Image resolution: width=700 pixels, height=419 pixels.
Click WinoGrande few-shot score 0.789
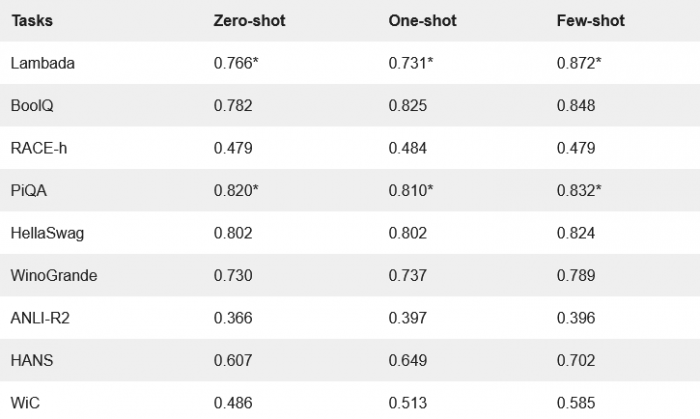coord(576,275)
